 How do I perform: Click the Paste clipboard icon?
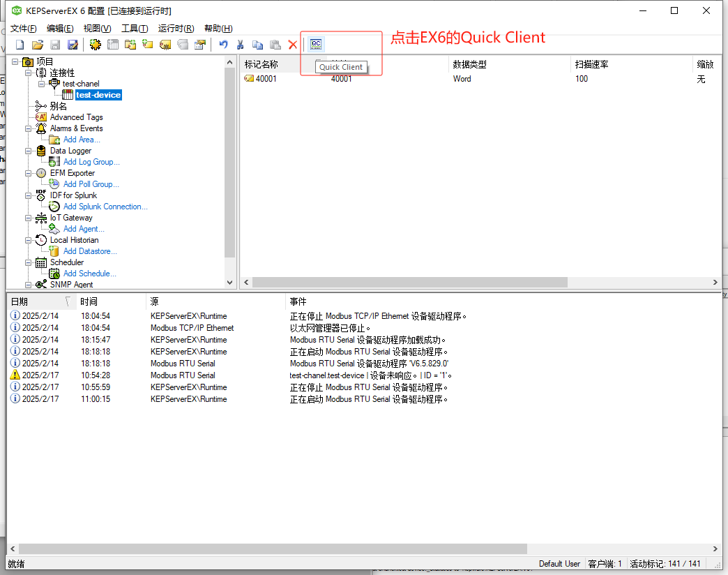(x=275, y=45)
